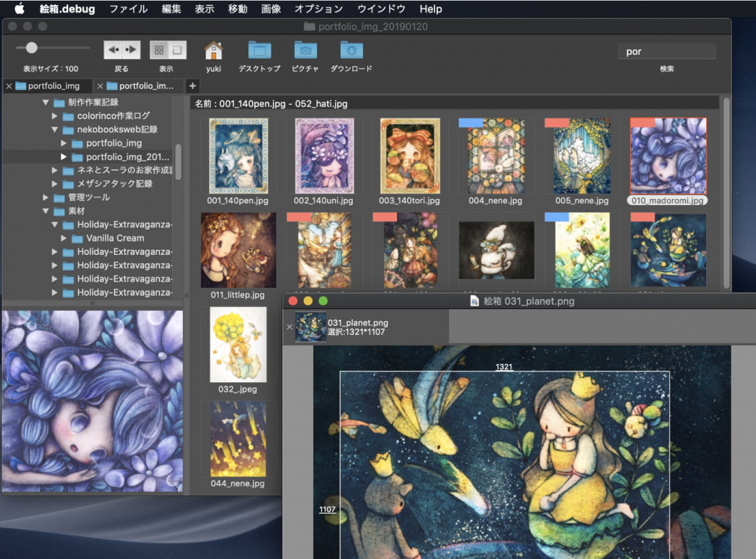This screenshot has height=559, width=756.
Task: Expand the Vanilla Cream folder arrow
Action: pos(64,238)
